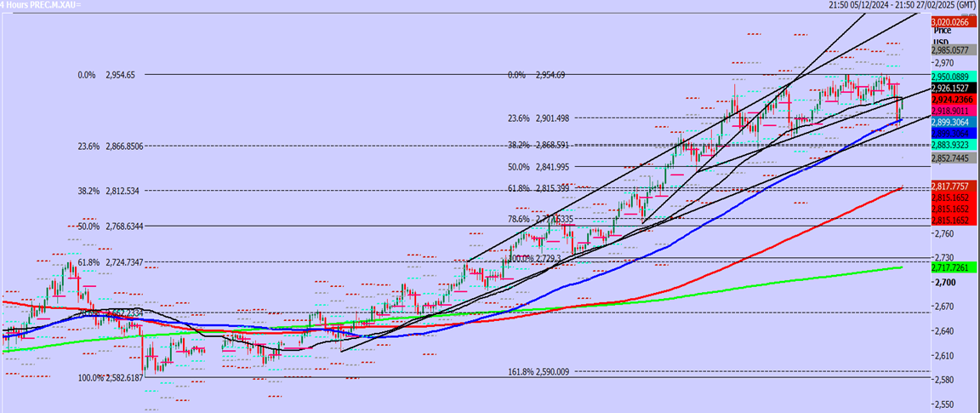Select the left 38.2% 2,812.534 Fibonacci level
The width and height of the screenshot is (980, 413).
coord(109,192)
